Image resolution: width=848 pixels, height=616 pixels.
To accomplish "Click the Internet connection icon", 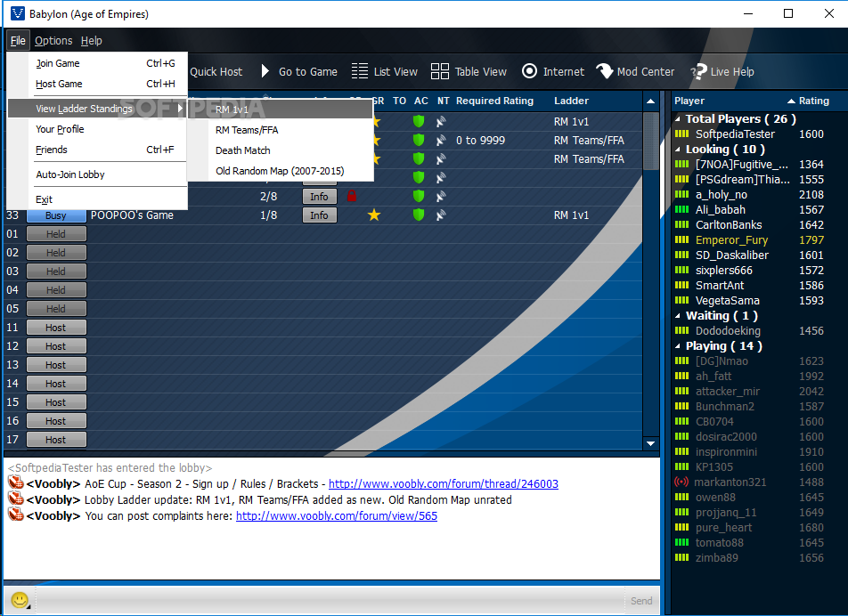I will pos(529,71).
